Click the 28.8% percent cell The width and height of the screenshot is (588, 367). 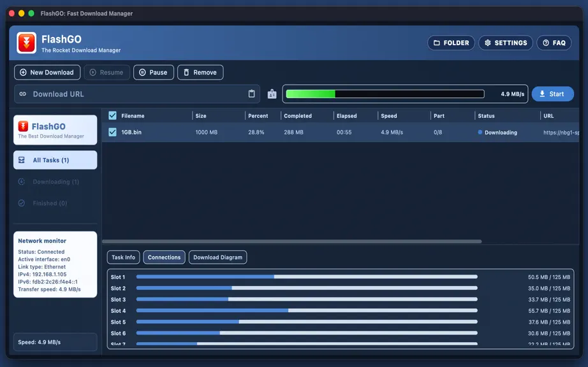[x=256, y=132]
